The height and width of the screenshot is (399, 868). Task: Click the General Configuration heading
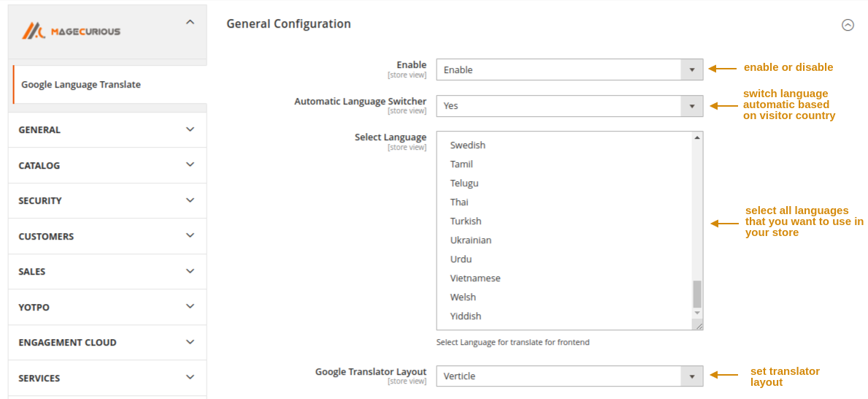(x=288, y=24)
